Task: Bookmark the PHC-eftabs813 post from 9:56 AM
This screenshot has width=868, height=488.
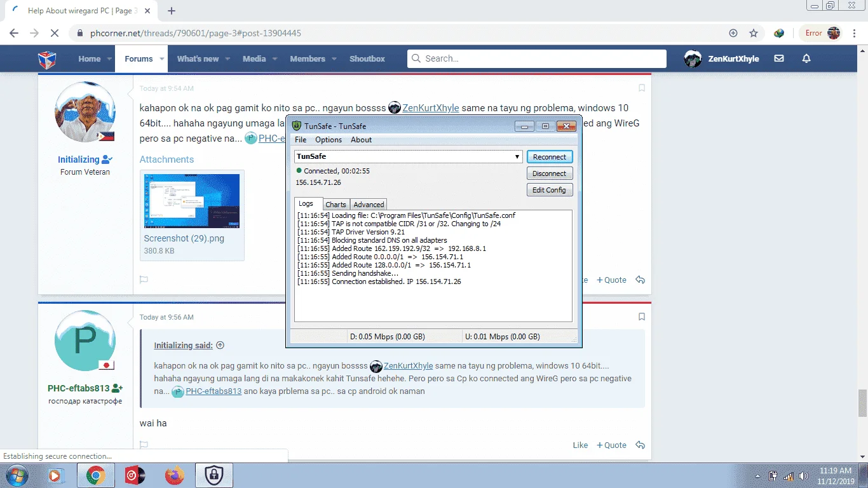Action: tap(642, 316)
